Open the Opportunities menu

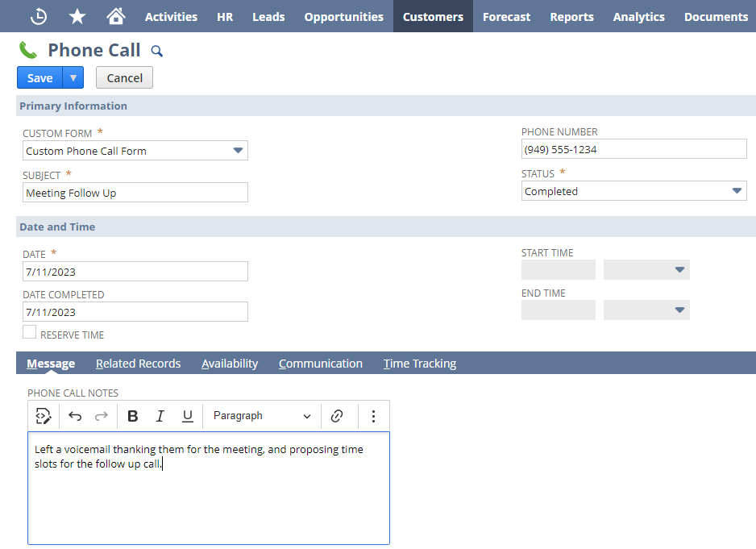343,16
